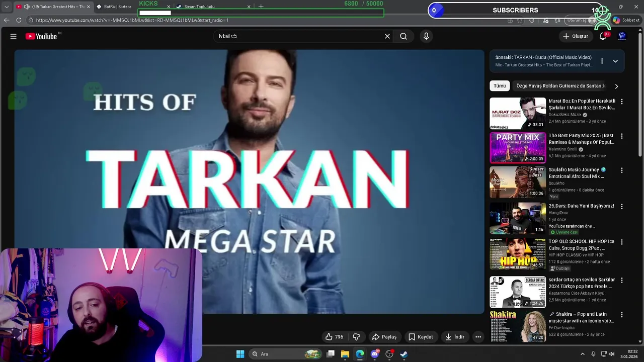Open Steam from the taskbar

(x=404, y=354)
